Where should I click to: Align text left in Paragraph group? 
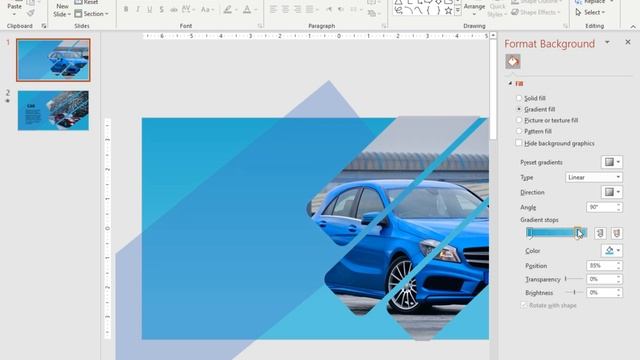pos(273,9)
